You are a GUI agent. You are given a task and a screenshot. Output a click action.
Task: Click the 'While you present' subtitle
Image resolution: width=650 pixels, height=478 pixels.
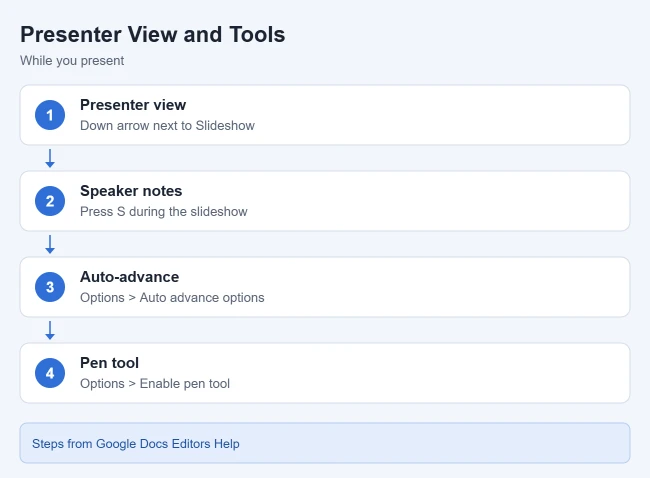click(x=72, y=61)
